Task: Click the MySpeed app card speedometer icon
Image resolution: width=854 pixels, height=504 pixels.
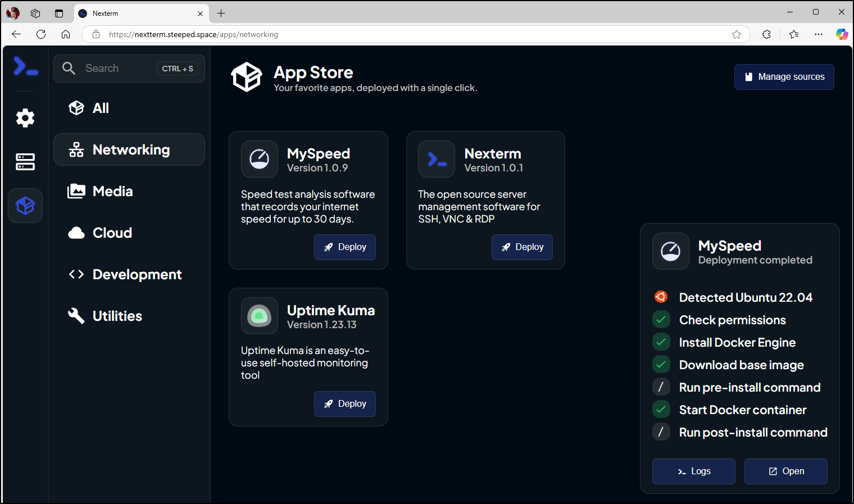Action: click(x=259, y=159)
